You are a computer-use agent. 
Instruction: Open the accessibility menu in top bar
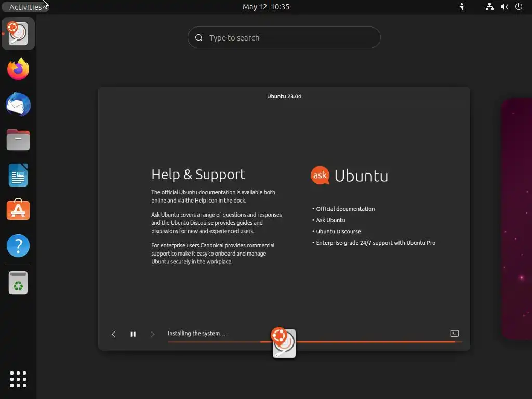[461, 7]
